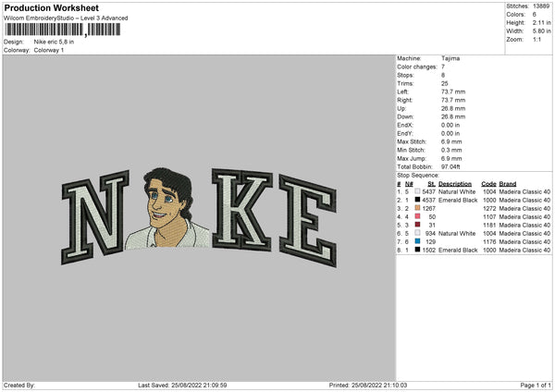Pick the dark red swatch with code 1181
Viewport: 555px width, 392px height.
pos(417,225)
